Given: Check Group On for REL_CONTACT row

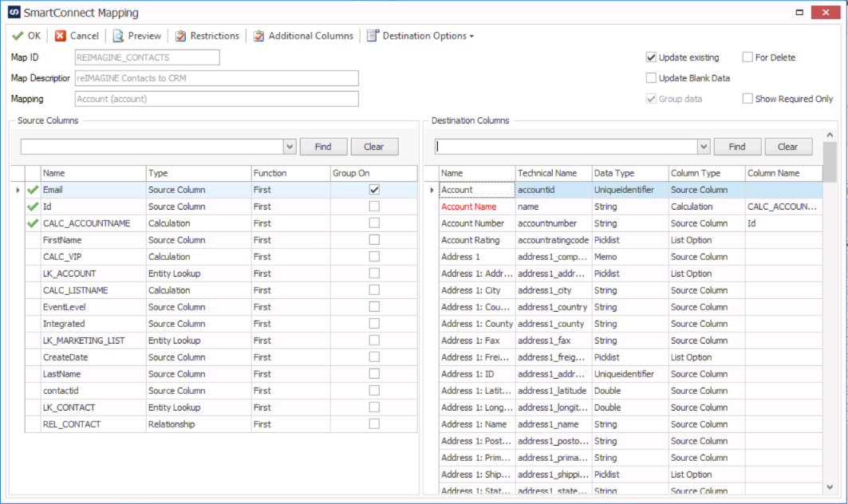Looking at the screenshot, I should pyautogui.click(x=374, y=424).
